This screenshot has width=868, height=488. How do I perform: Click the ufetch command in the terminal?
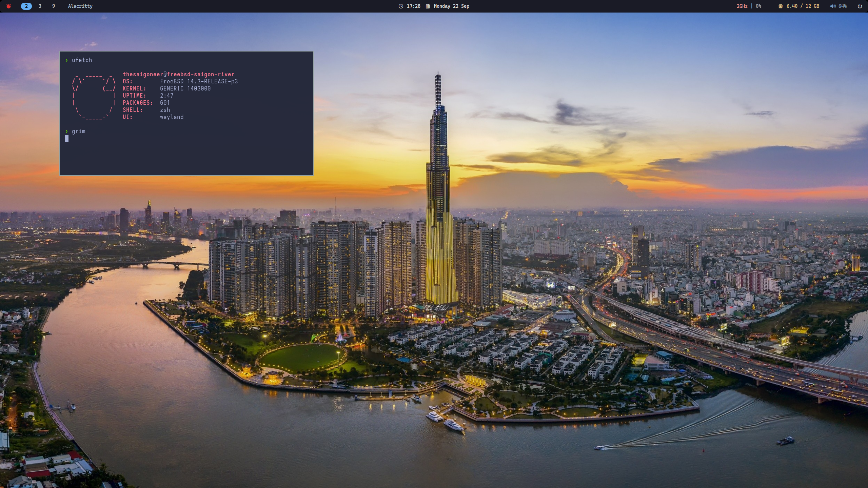(82, 60)
